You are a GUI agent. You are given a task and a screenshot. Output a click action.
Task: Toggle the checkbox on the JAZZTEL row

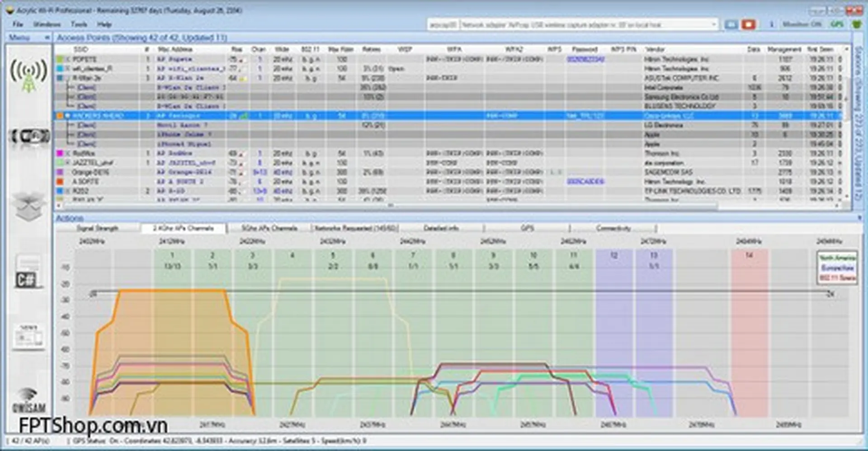tap(68, 163)
